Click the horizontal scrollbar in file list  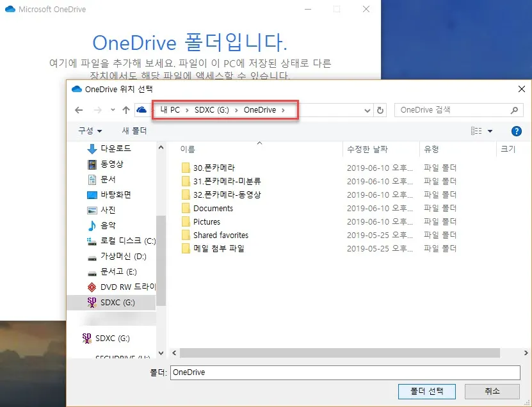339,353
